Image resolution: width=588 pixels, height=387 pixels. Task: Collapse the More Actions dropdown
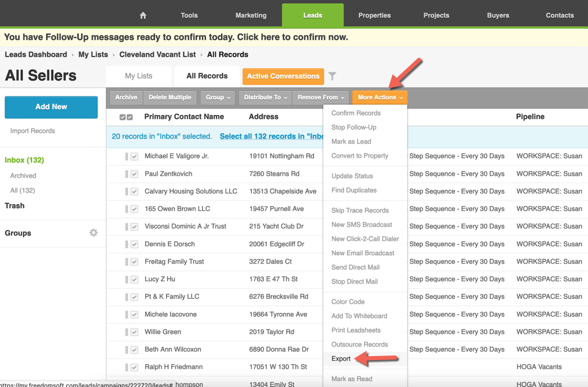tap(380, 97)
